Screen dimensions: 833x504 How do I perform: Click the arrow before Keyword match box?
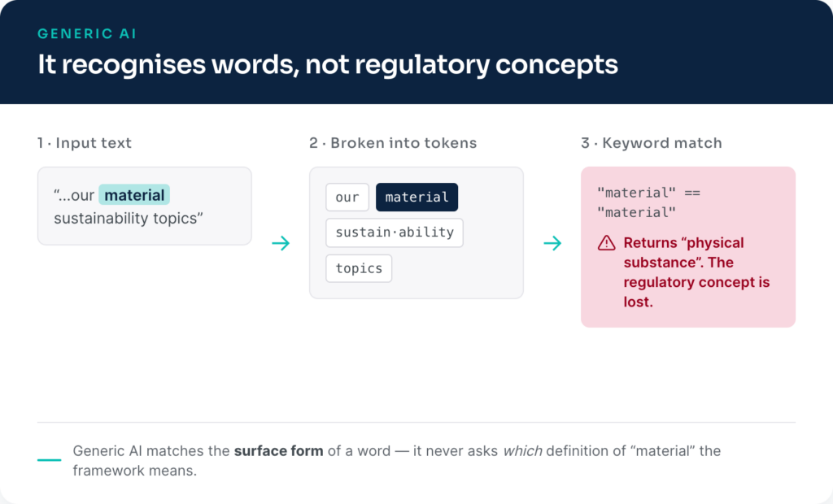552,243
